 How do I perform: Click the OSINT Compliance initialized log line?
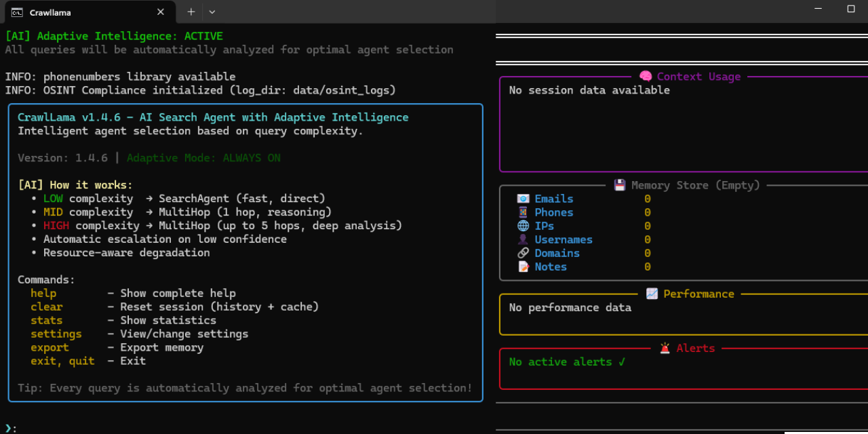tap(200, 90)
